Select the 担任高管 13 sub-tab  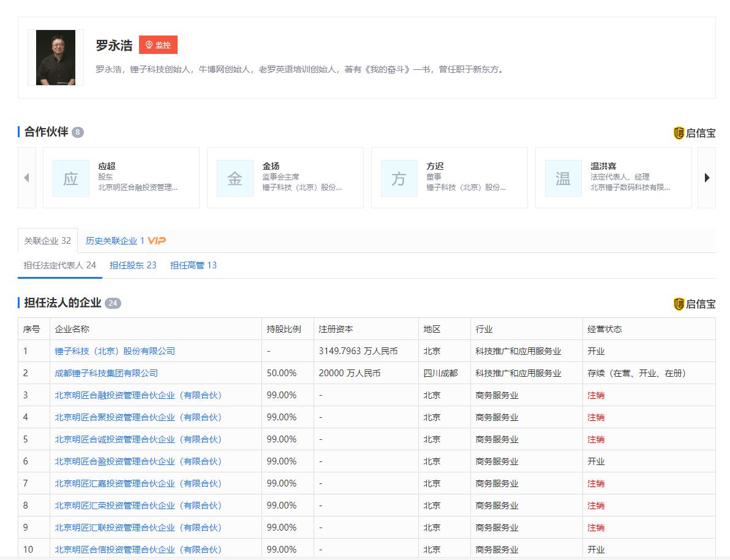tap(194, 265)
